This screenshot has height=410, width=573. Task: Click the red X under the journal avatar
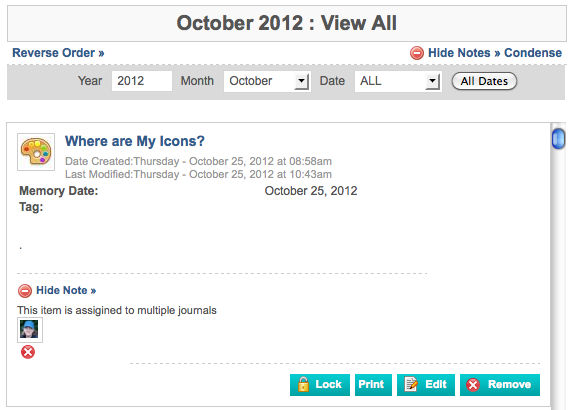pos(28,352)
